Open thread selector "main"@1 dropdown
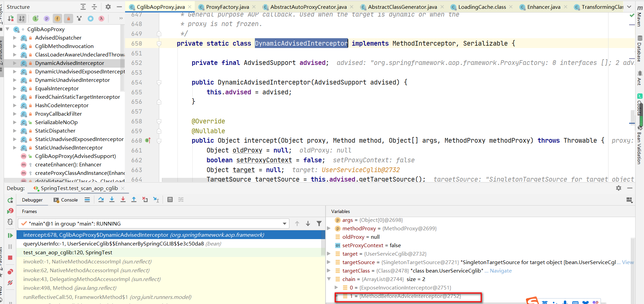644x304 pixels. click(154, 224)
